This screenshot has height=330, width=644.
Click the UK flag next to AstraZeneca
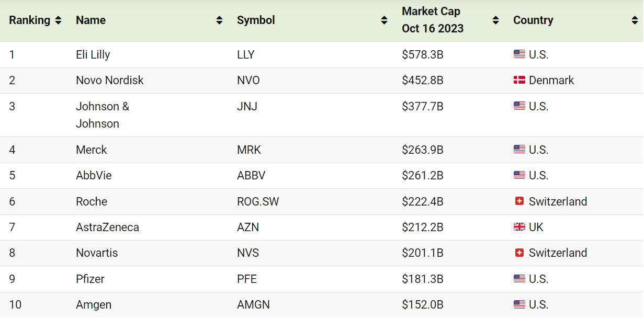click(519, 227)
